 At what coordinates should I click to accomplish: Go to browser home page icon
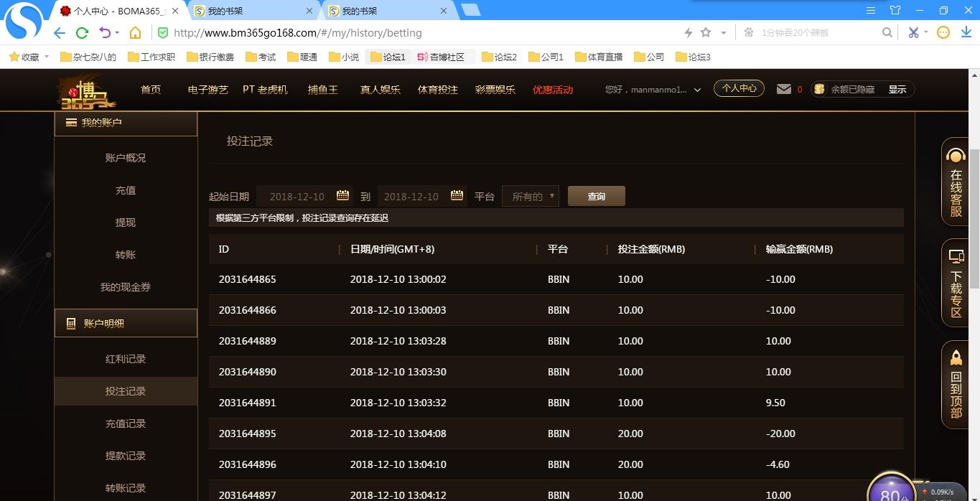pyautogui.click(x=135, y=32)
